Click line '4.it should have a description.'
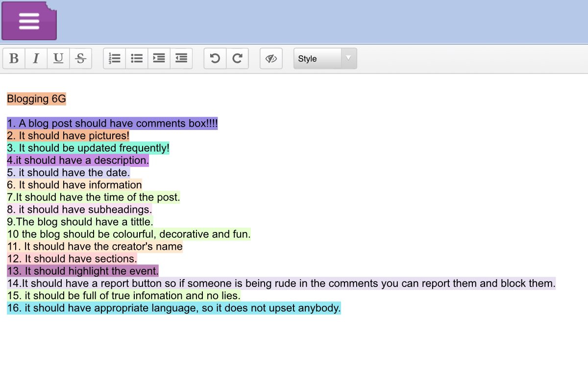588x389 pixels. coord(78,160)
